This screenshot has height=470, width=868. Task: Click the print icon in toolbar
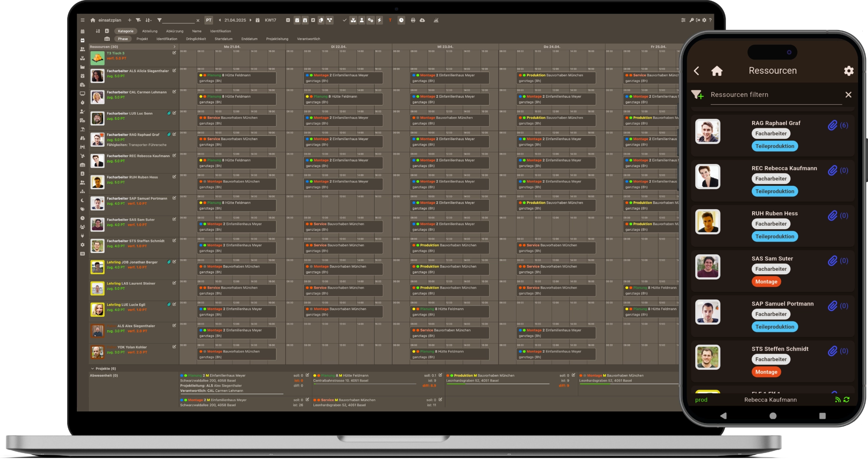[413, 20]
